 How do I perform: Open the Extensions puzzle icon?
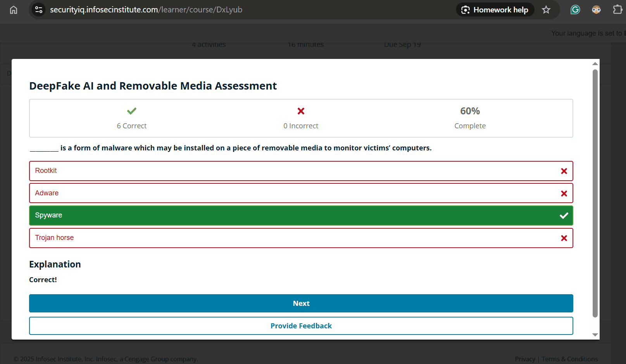point(617,10)
